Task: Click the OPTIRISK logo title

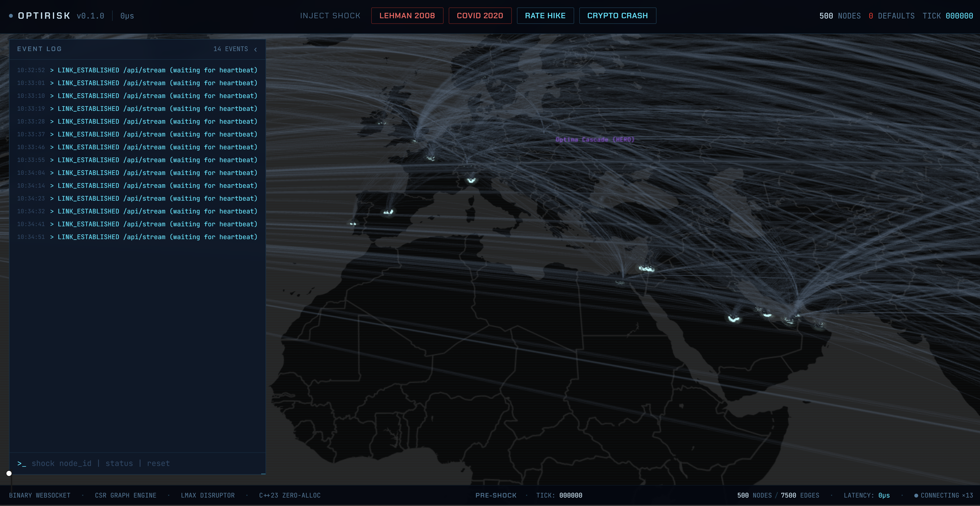Action: [x=44, y=16]
